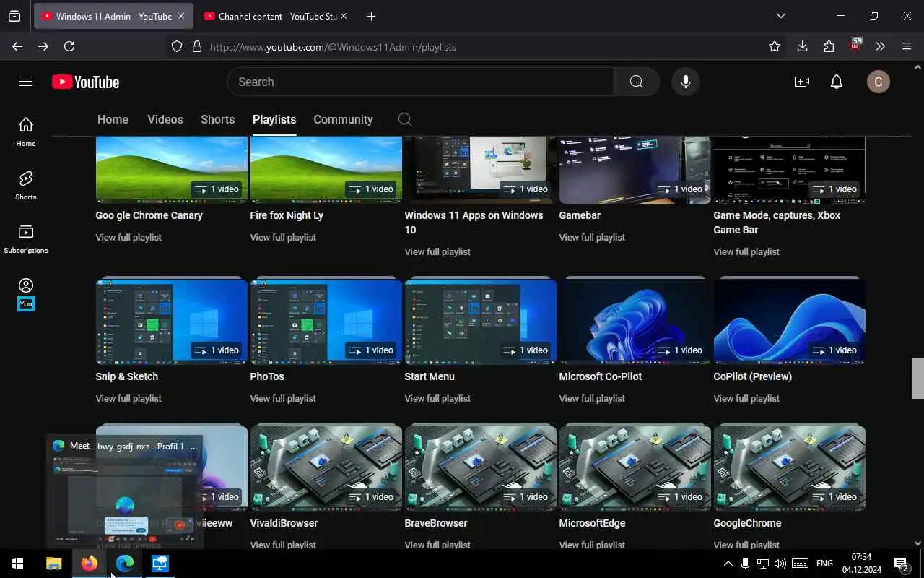Open the volume control in system tray
This screenshot has width=924, height=578.
[780, 564]
